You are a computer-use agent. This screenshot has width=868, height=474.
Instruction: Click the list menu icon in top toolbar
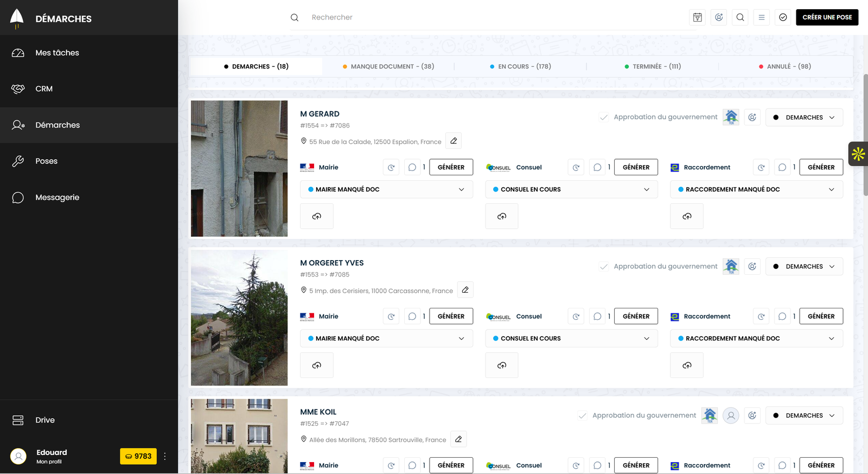(x=762, y=17)
